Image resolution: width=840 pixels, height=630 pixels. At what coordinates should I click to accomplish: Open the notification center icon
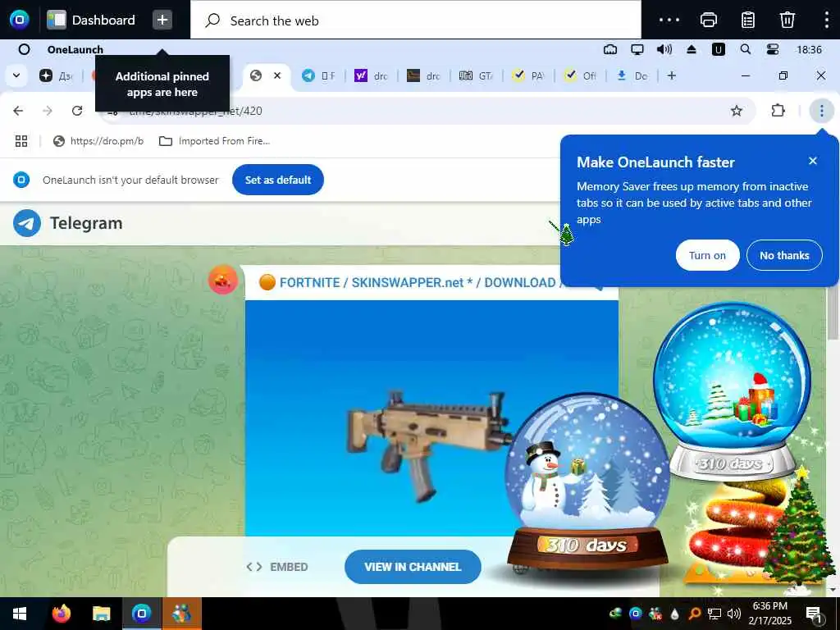813,614
